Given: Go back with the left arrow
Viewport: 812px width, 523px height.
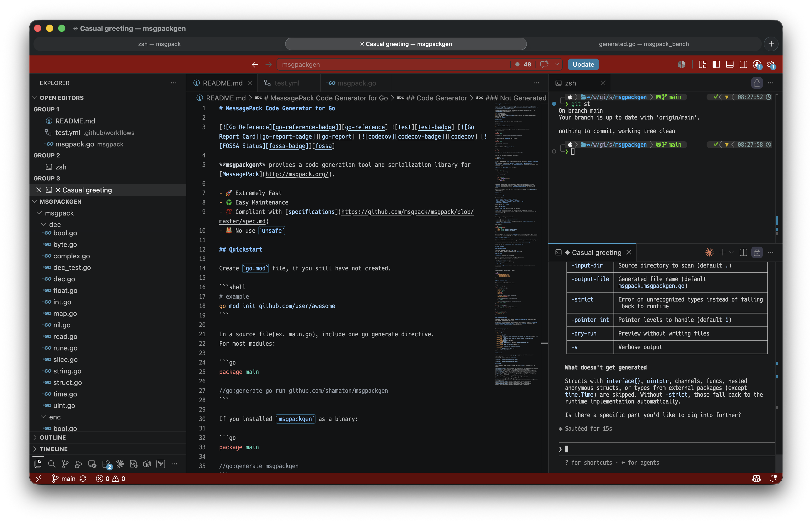Looking at the screenshot, I should tap(255, 65).
